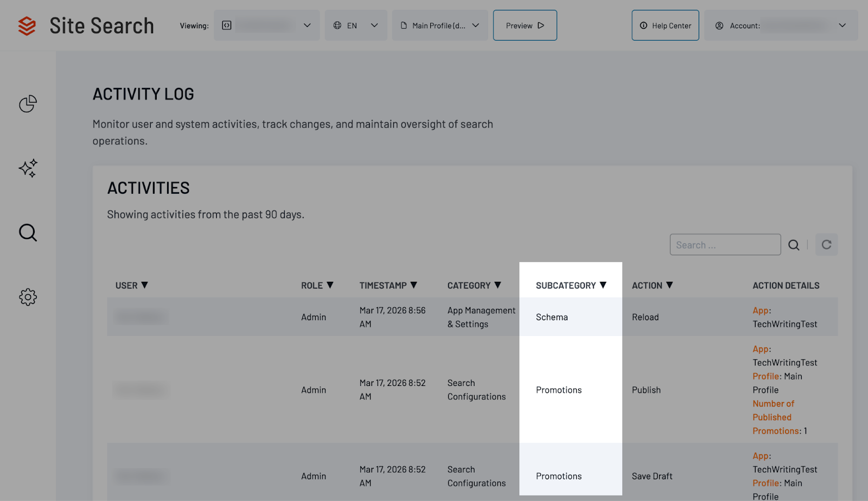Click the App Management & Settings category cell
The width and height of the screenshot is (868, 501).
482,317
